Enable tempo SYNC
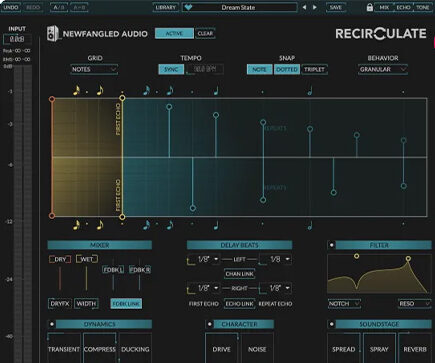Viewport: 435px width, 363px height. coord(171,69)
